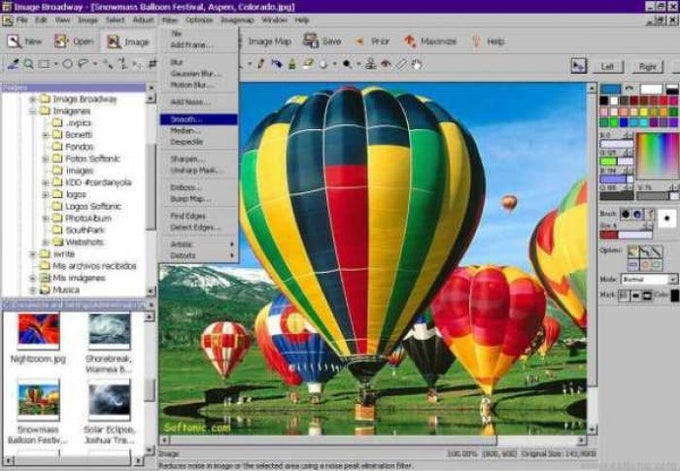This screenshot has width=680, height=471.
Task: Click the Prior arrow icon
Action: click(359, 42)
